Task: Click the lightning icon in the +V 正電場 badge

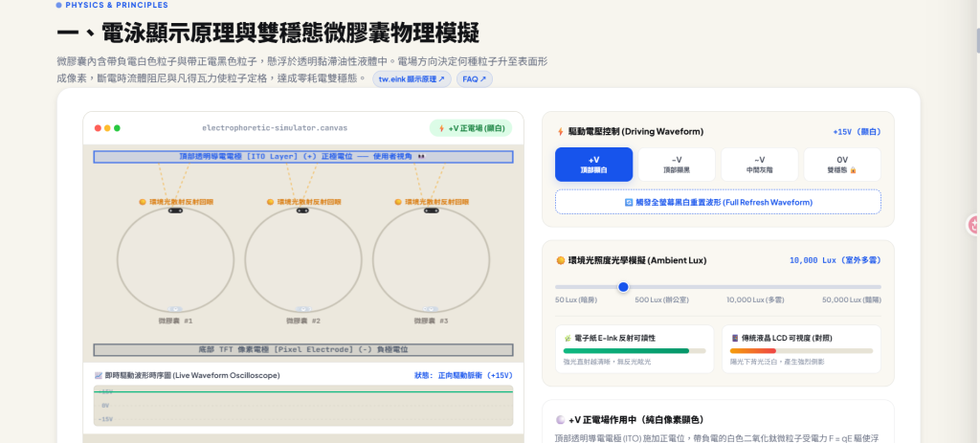Action: (x=441, y=129)
